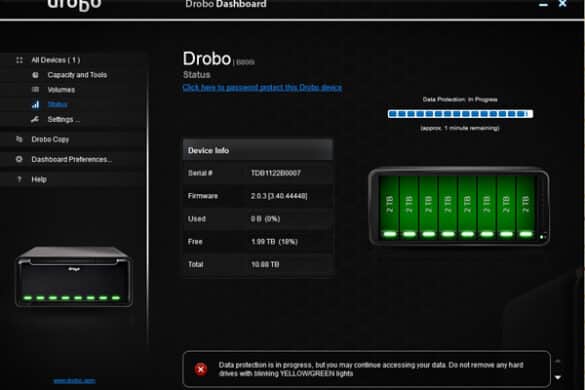Click the Dashboard Preferences gear icon
The image size is (585, 390).
(19, 159)
